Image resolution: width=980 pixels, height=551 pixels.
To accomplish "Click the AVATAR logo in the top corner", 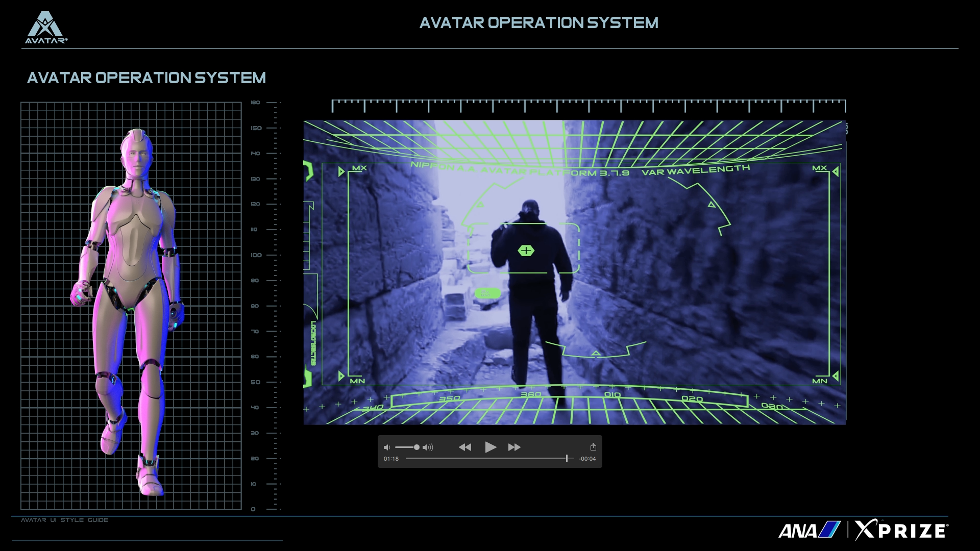I will (46, 28).
